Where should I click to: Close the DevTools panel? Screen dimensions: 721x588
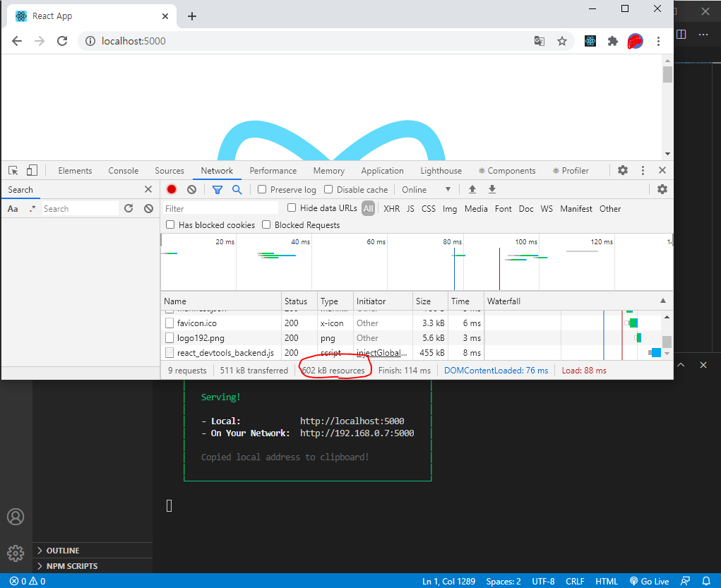pos(662,171)
